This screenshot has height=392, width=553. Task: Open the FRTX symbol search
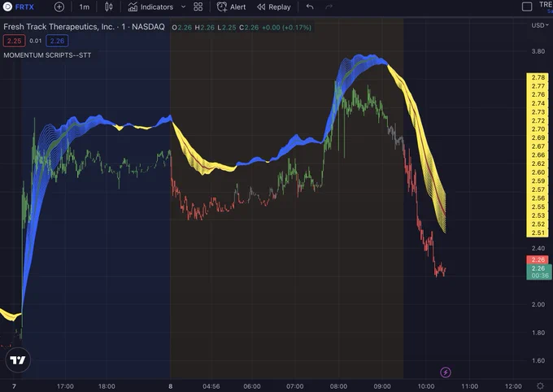19,7
